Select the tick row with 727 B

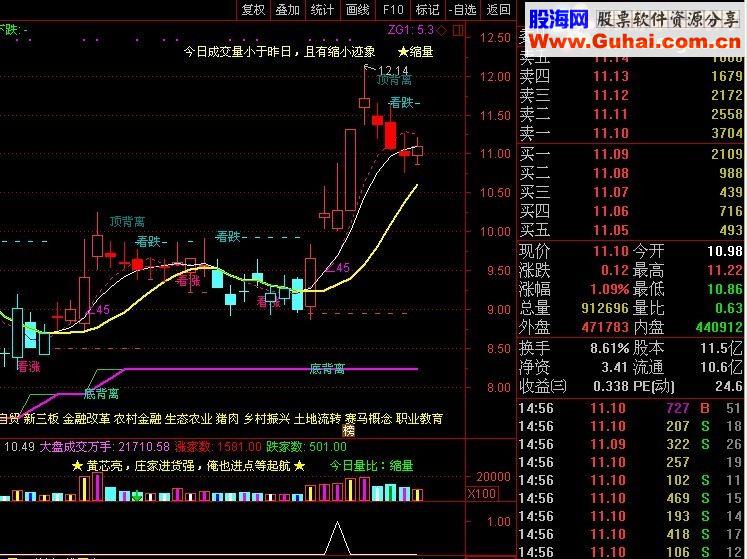(x=630, y=408)
